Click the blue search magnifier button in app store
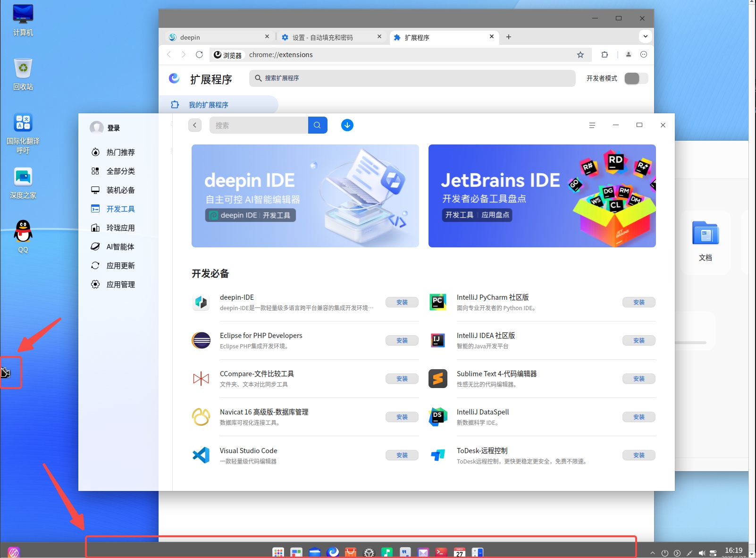The width and height of the screenshot is (756, 558). (318, 125)
